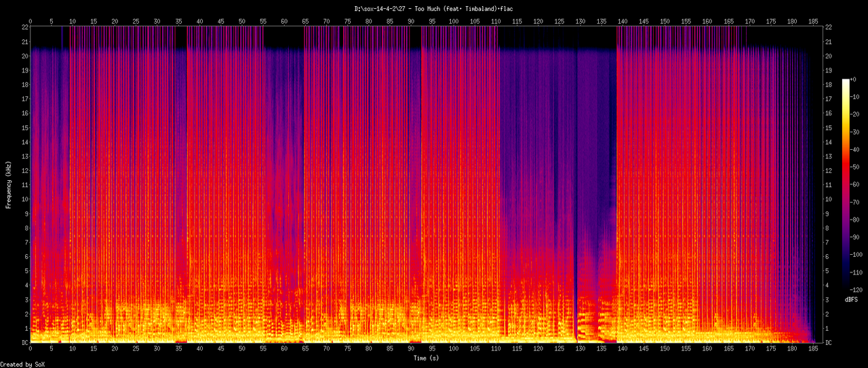Click "22" on the right frequency axis

coord(829,27)
